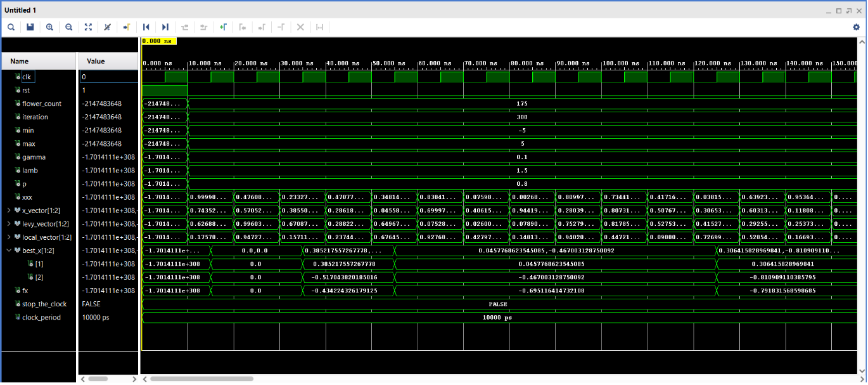Select best_x element [2]

tap(39, 277)
